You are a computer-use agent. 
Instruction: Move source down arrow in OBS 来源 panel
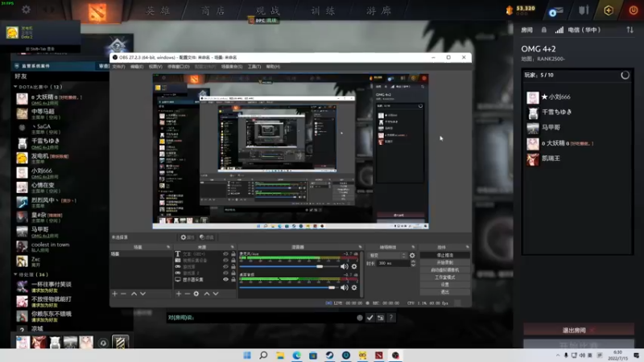(x=215, y=294)
